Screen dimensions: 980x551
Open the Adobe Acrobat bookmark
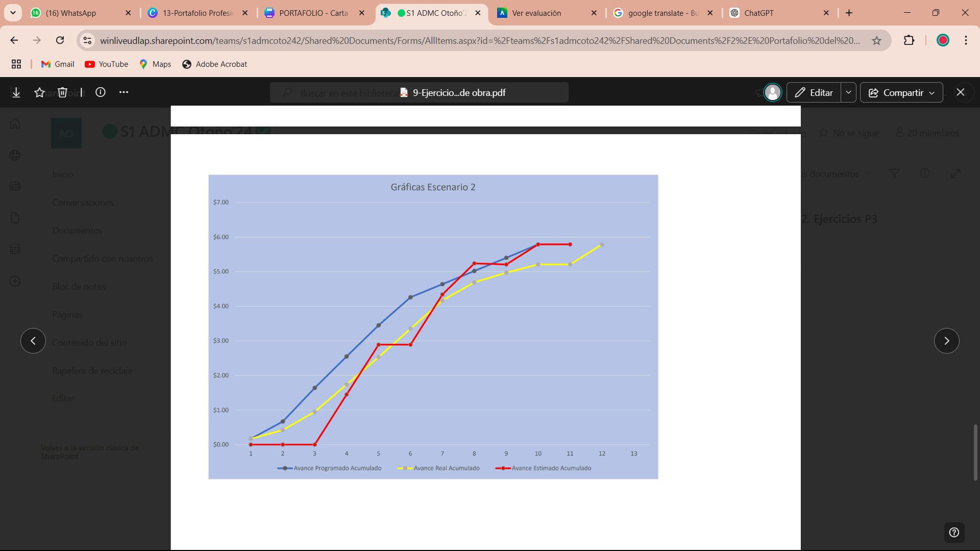215,64
